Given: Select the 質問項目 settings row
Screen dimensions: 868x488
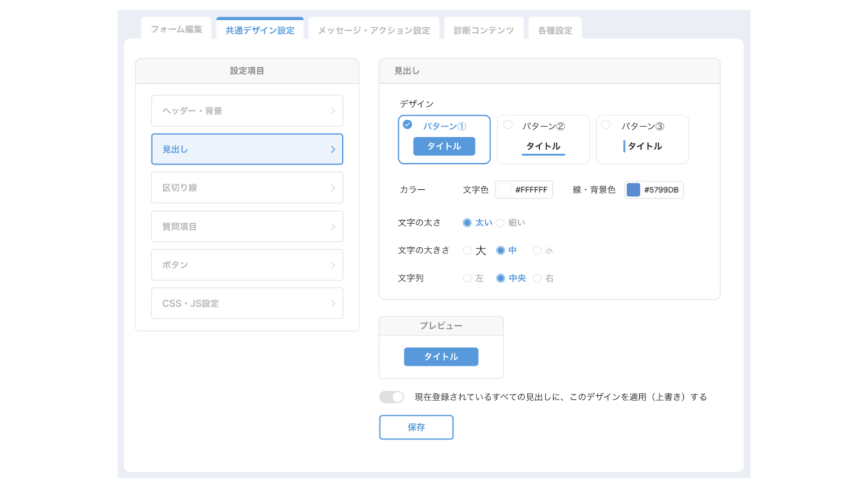Looking at the screenshot, I should point(247,226).
